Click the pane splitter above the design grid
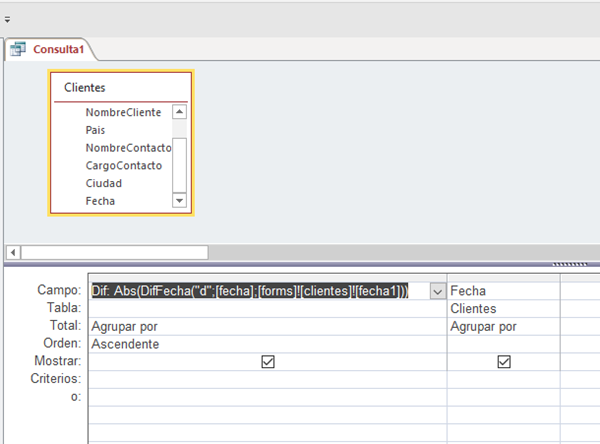The image size is (600, 444). tap(300, 264)
